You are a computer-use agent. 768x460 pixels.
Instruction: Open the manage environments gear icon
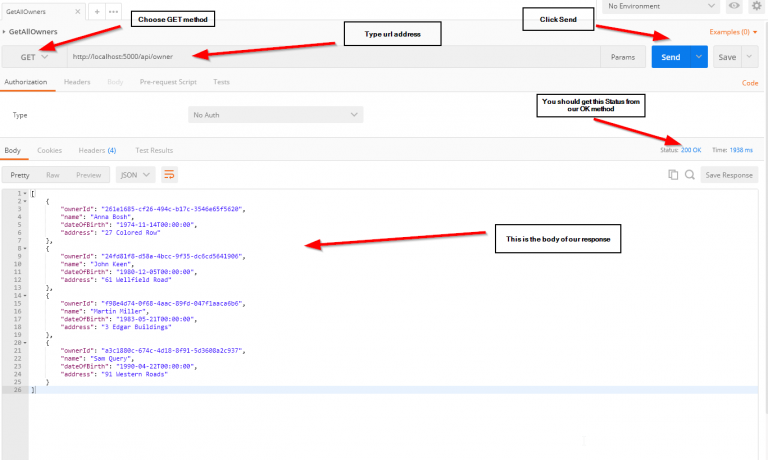[757, 6]
